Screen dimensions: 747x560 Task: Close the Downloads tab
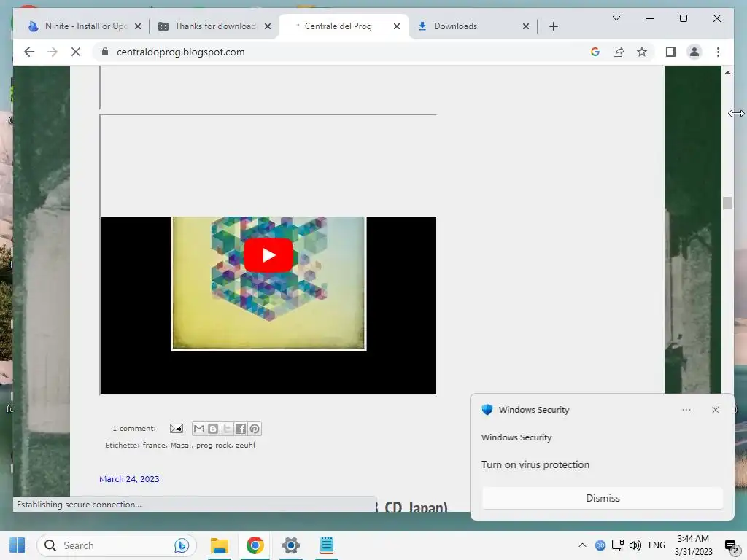525,26
